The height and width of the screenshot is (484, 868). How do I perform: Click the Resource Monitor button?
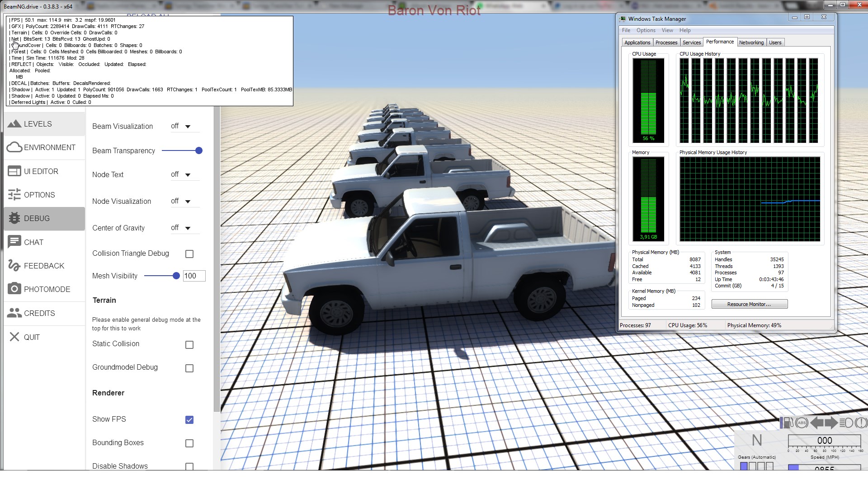[749, 304]
